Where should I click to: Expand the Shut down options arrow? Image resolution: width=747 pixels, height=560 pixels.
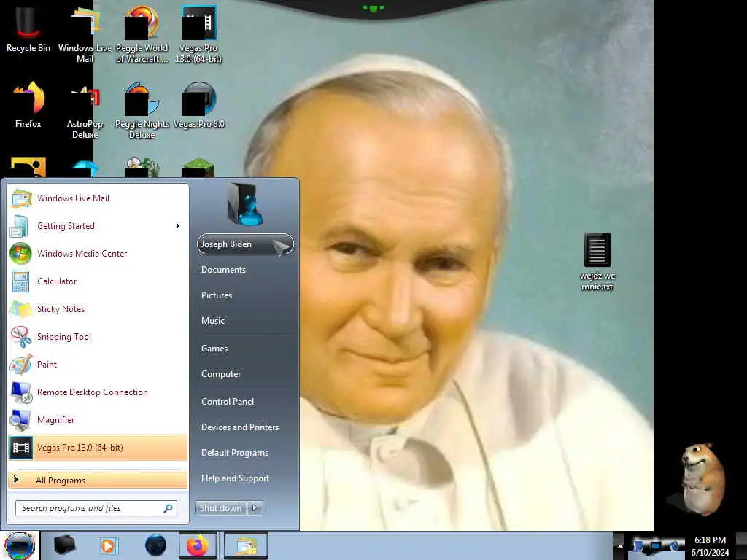(x=255, y=508)
